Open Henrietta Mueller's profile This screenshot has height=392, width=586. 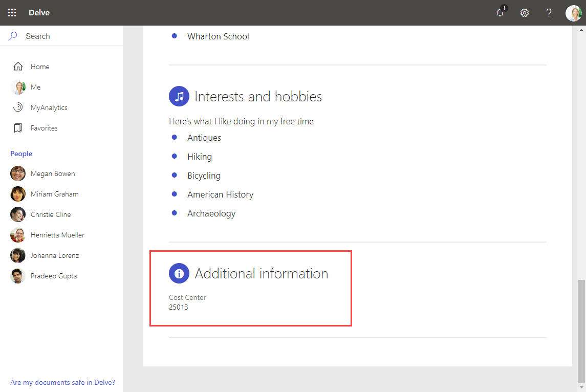coord(57,235)
